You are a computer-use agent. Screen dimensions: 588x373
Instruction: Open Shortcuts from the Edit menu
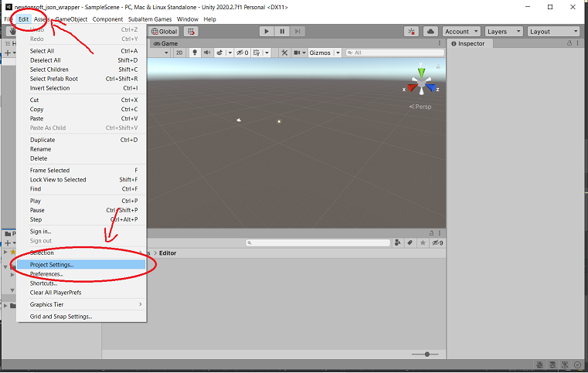[x=81, y=283]
